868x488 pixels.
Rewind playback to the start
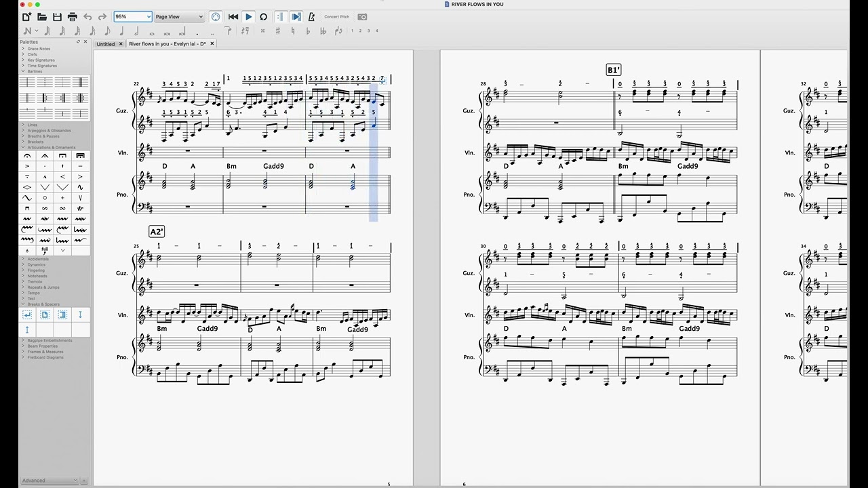(233, 17)
